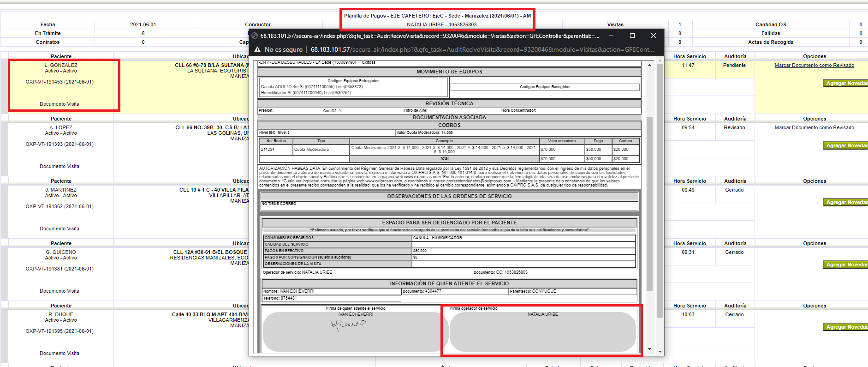Screen dimensions: 868x367
Task: Click service time 09:54
Action: coord(688,127)
